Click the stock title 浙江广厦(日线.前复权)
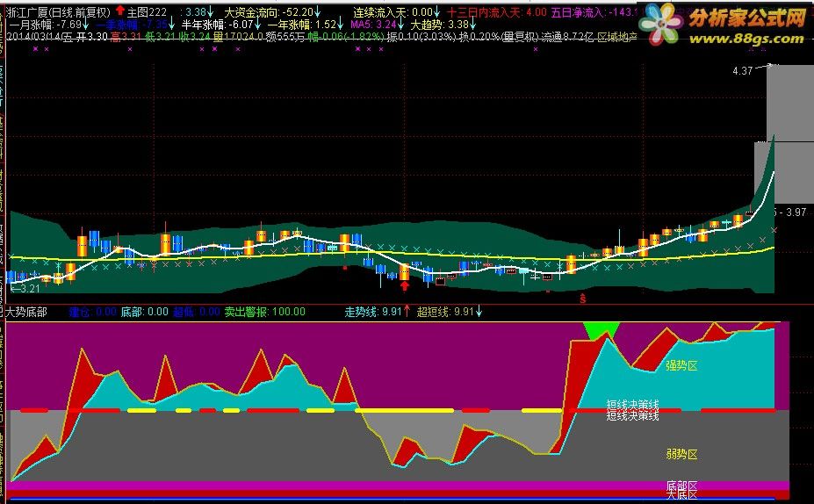The width and height of the screenshot is (814, 504). [58, 12]
